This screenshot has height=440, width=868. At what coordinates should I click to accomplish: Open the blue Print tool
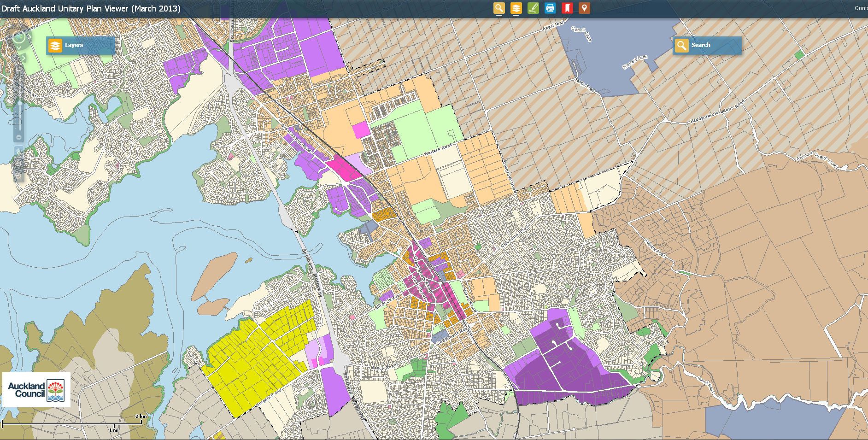(x=550, y=8)
